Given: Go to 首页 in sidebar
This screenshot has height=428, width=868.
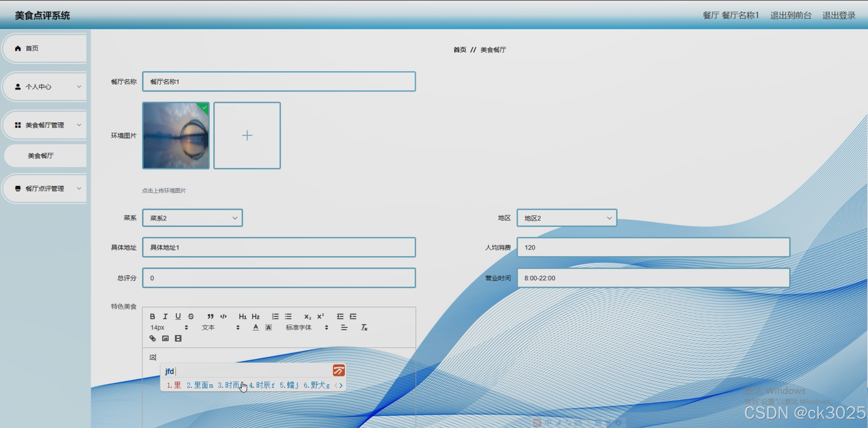Looking at the screenshot, I should tap(32, 48).
